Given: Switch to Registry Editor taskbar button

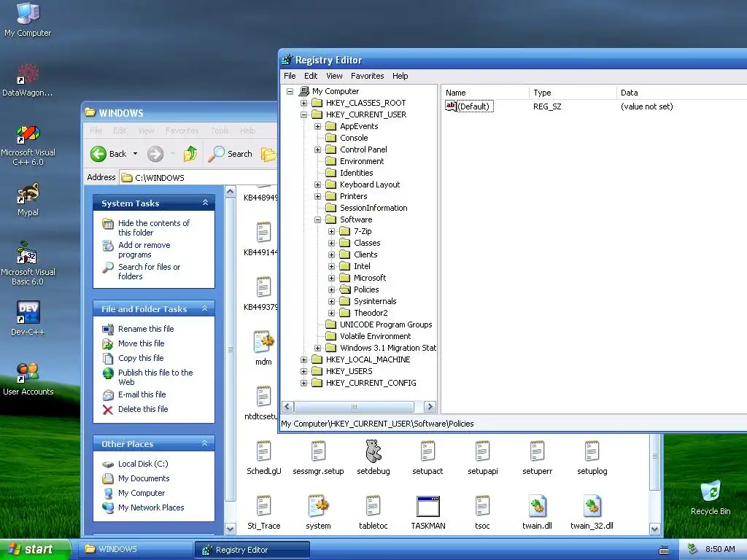Looking at the screenshot, I should (x=252, y=550).
